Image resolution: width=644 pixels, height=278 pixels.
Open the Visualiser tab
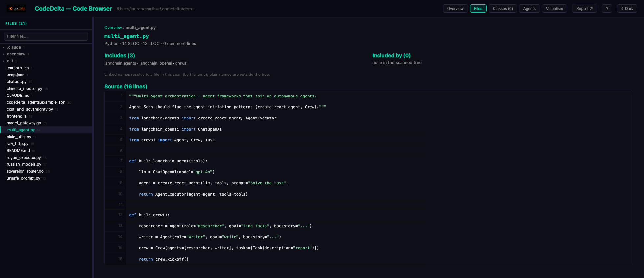pos(555,9)
